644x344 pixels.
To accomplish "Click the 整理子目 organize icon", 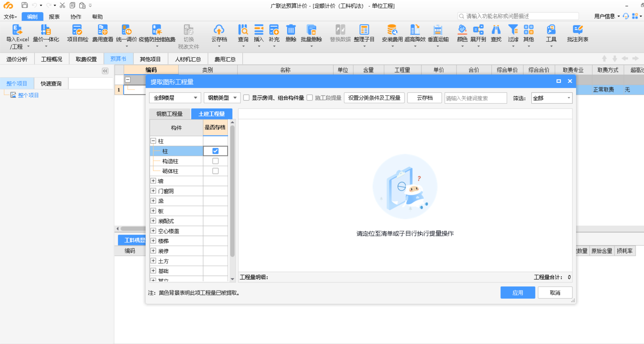I will tap(364, 30).
